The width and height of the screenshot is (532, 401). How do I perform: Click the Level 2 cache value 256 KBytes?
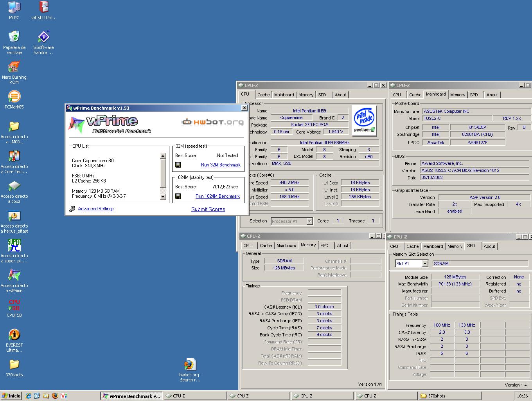click(x=360, y=197)
